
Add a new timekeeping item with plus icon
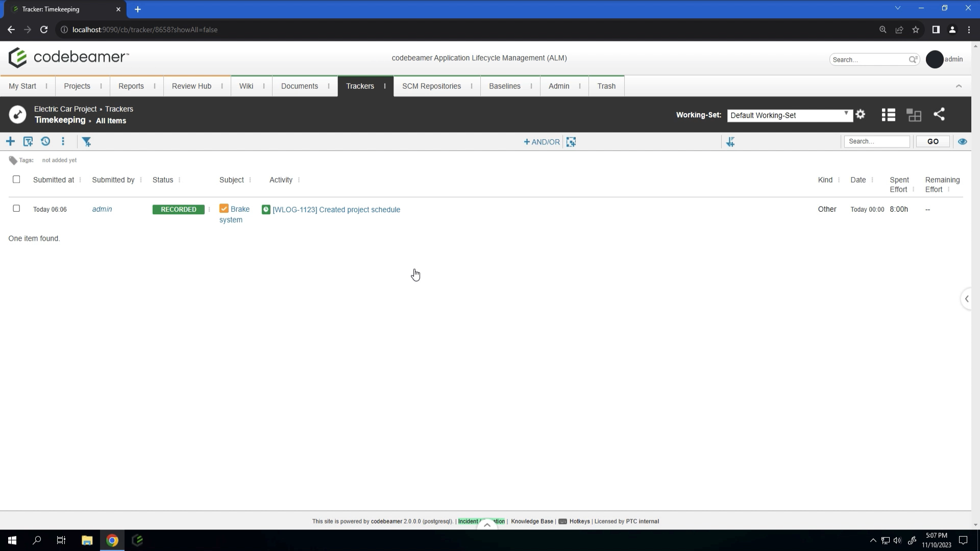10,141
